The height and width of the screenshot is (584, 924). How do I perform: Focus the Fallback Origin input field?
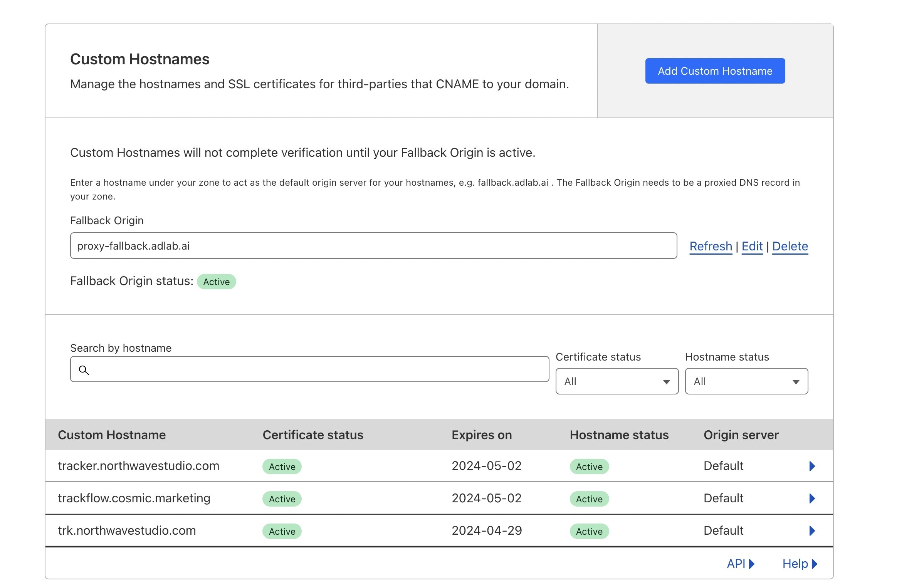point(373,246)
